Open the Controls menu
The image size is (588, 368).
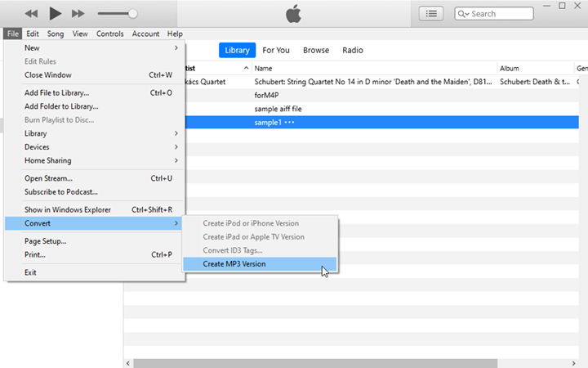(109, 34)
